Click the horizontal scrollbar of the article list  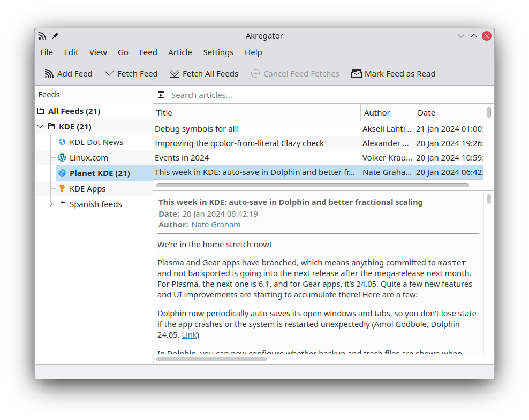point(312,185)
